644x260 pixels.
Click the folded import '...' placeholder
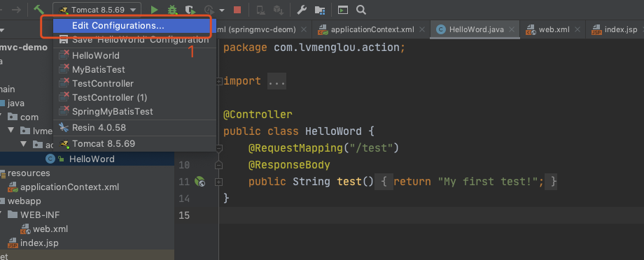[276, 81]
